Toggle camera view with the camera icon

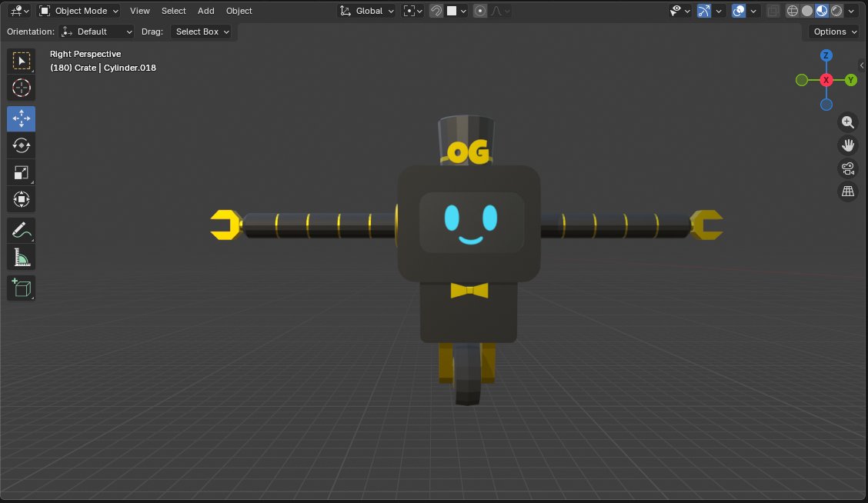click(x=848, y=168)
